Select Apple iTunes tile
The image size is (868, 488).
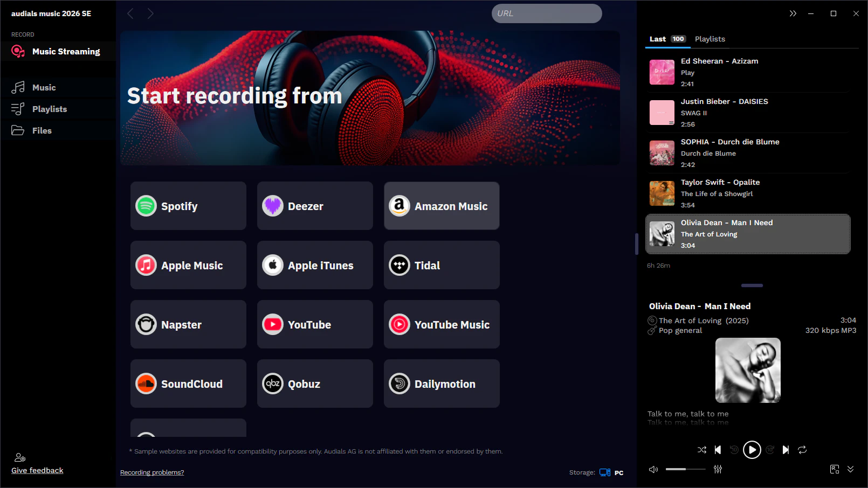tap(315, 265)
